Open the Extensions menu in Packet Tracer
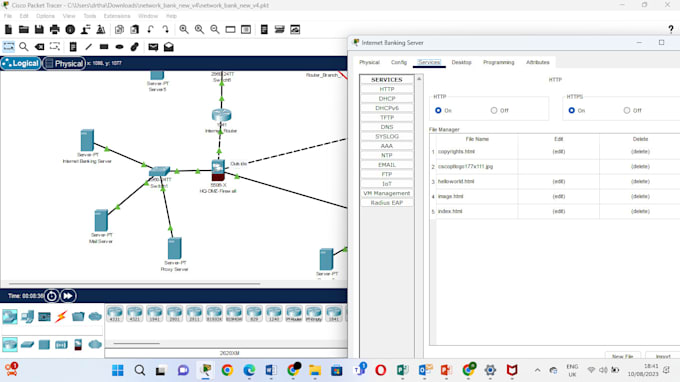Screen dimensions: 680x382 [x=117, y=16]
